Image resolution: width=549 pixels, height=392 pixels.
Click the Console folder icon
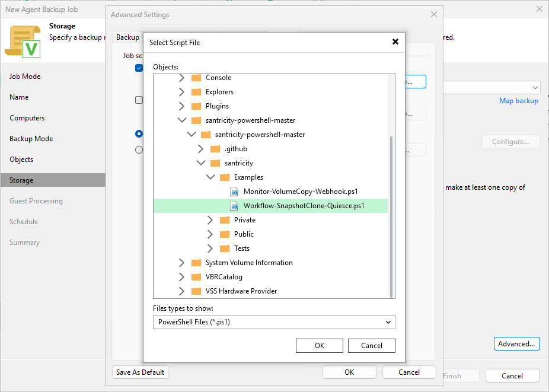coord(196,78)
